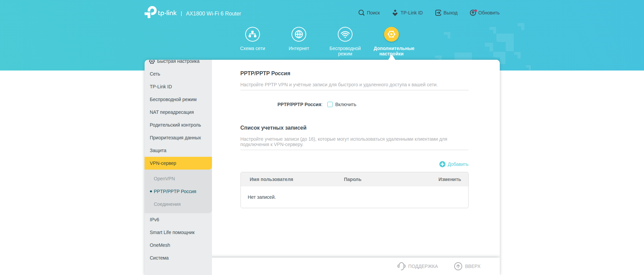Screen dimensions: 644x275
Task: Open the Схема сети network map icon
Action: [252, 34]
